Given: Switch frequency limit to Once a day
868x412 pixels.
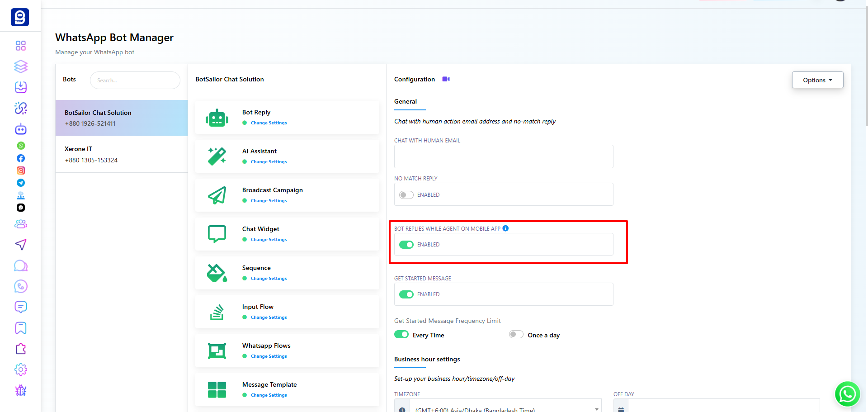Looking at the screenshot, I should [x=516, y=335].
